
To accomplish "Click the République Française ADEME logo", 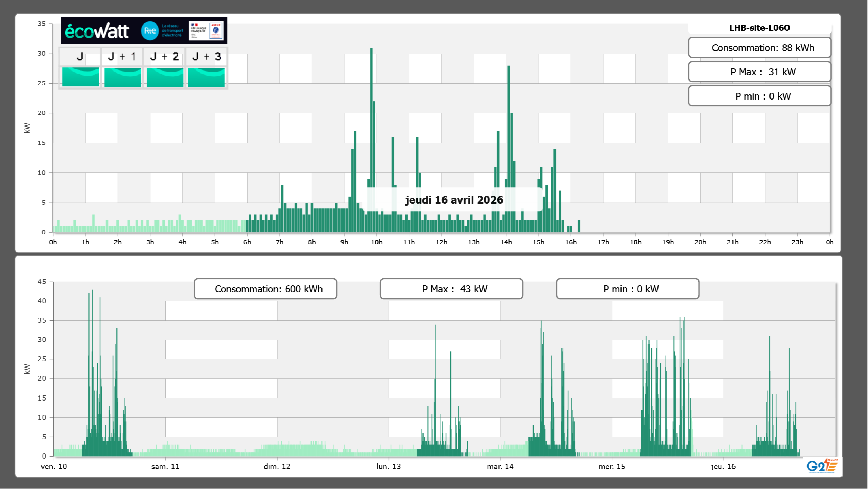I will tap(206, 31).
